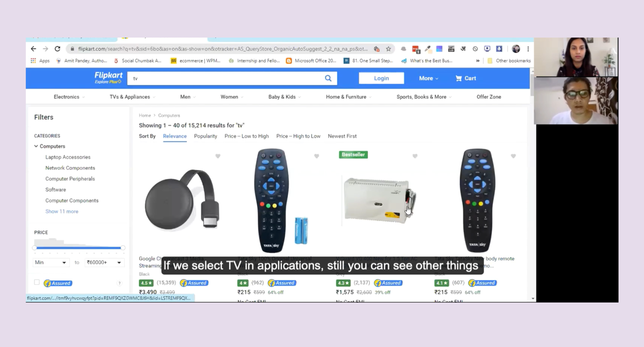This screenshot has height=347, width=644.
Task: Open Computer Peripherals category
Action: click(x=70, y=179)
